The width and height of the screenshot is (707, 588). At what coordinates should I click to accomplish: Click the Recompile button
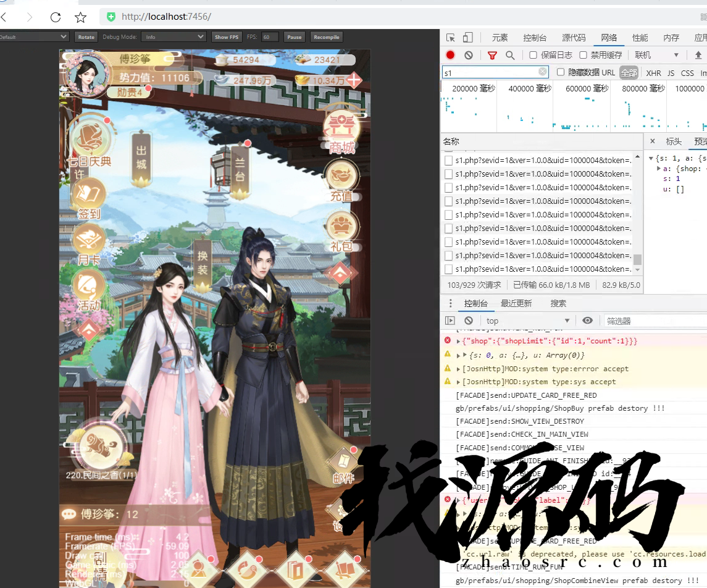coord(327,37)
